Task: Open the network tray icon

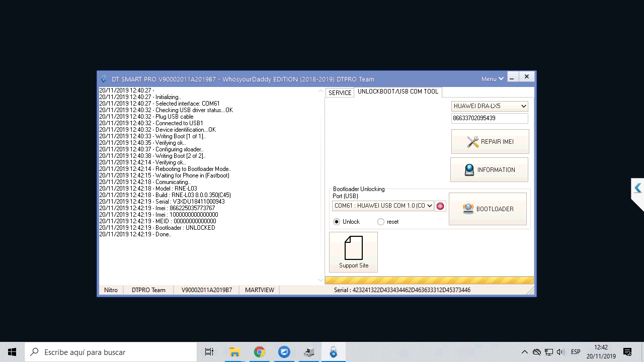Action: pyautogui.click(x=549, y=352)
